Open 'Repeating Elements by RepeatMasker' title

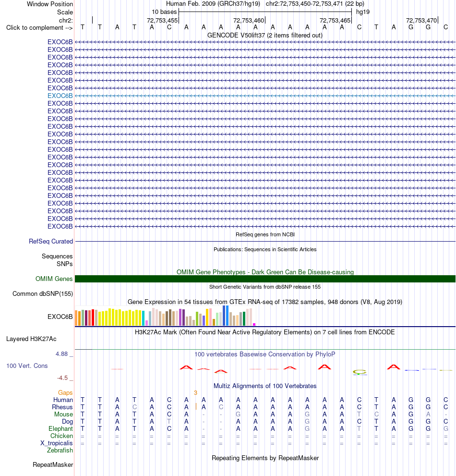265,458
